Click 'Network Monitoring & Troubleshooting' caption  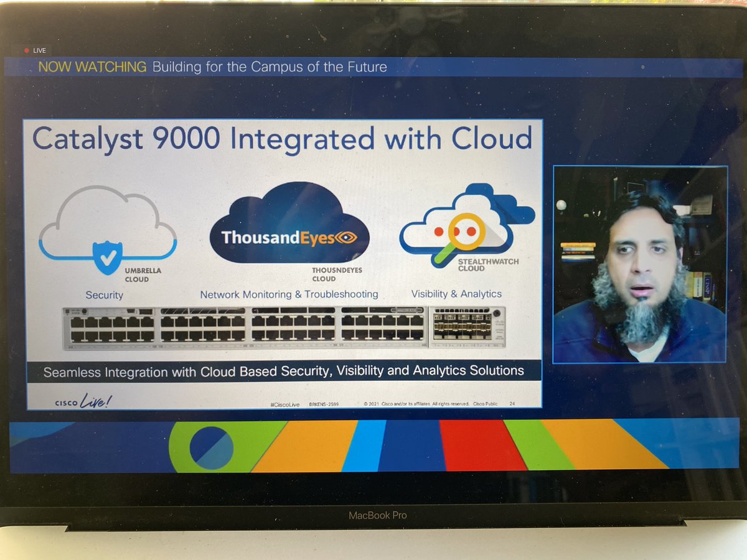tap(289, 294)
